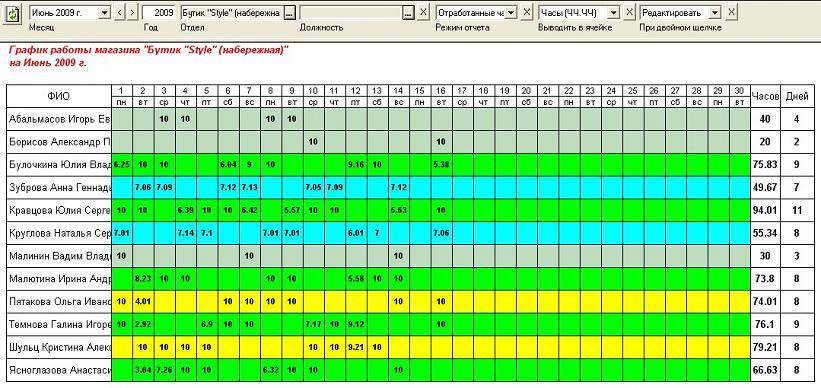The height and width of the screenshot is (388, 821).
Task: Click Булочкина day 1 cell 6.25
Action: (x=122, y=164)
